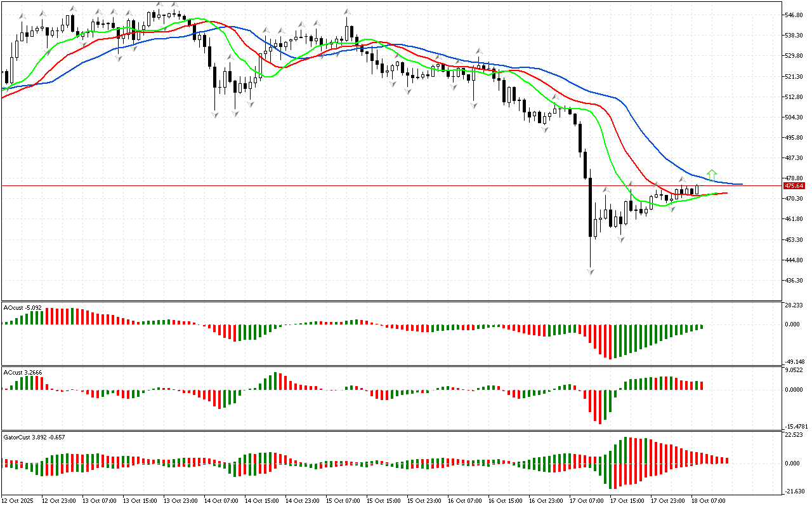Click the tallest green bar in the GatorCust panel
The image size is (812, 508).
tap(626, 450)
